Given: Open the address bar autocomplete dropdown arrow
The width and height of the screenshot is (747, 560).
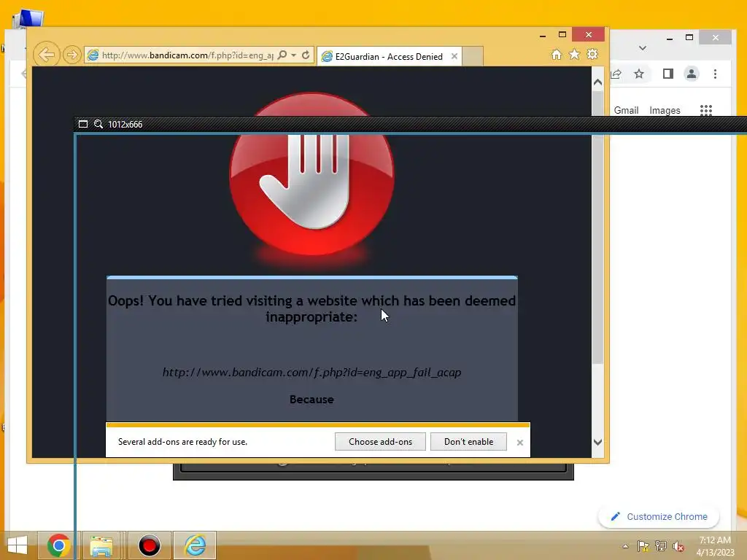Looking at the screenshot, I should [294, 55].
